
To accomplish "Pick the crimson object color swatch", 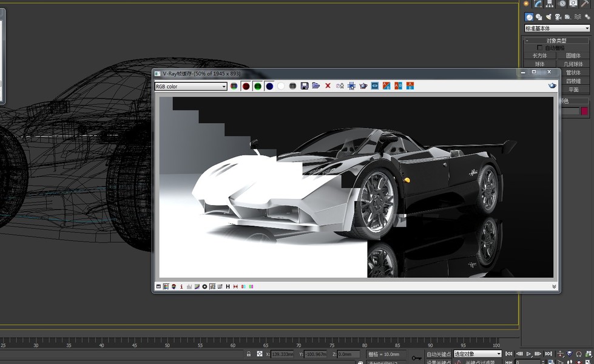I will tap(584, 111).
